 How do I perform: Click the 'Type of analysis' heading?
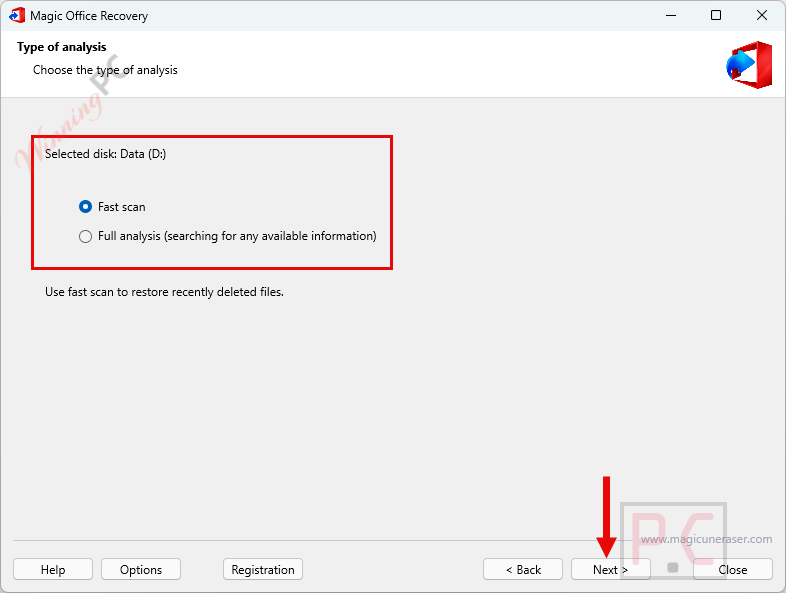62,47
